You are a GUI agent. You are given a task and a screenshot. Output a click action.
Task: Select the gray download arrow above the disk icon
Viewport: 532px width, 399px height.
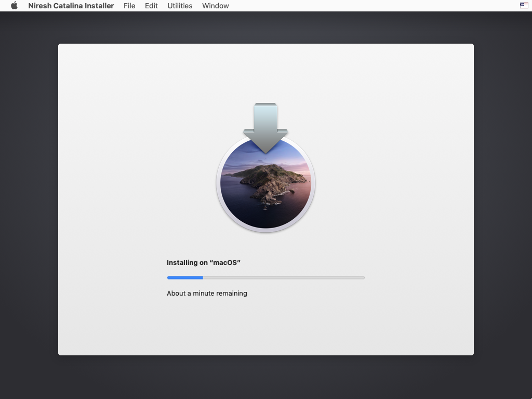click(265, 122)
